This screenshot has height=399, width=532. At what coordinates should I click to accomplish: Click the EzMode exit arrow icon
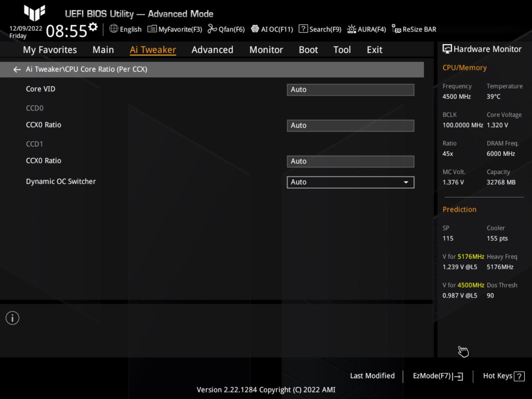pyautogui.click(x=458, y=376)
